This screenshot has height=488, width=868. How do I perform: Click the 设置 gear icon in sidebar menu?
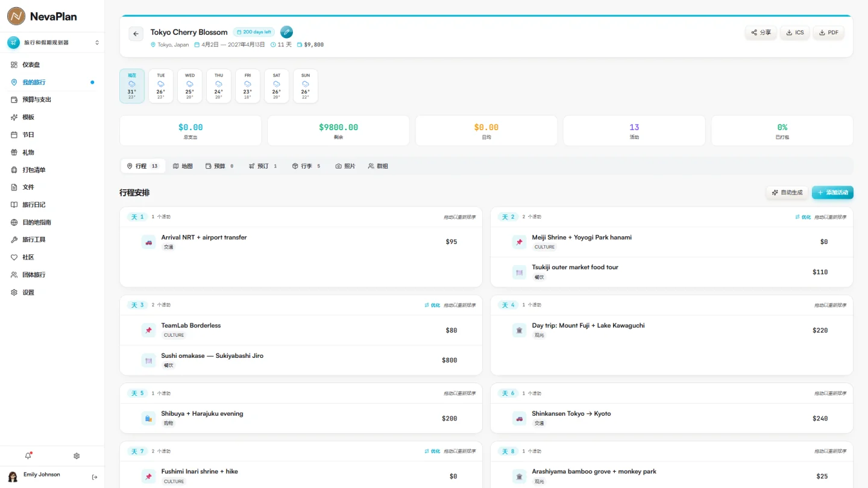[14, 292]
